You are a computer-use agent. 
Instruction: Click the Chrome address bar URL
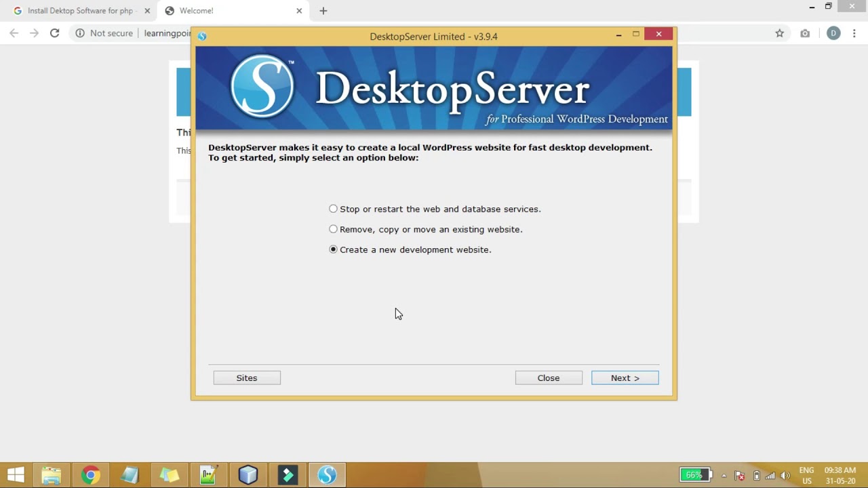(x=167, y=33)
